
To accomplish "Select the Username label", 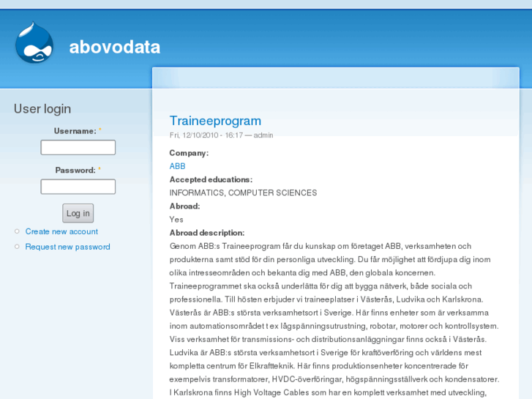I will [x=75, y=131].
